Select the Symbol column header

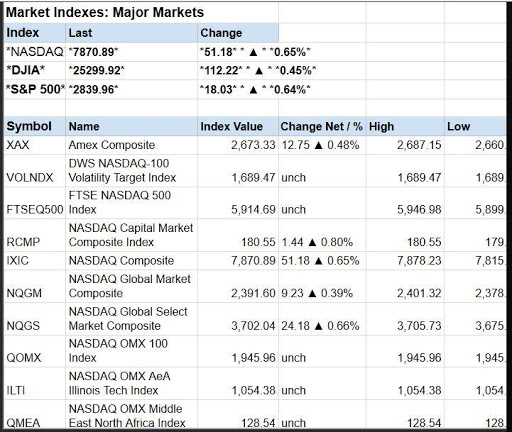(x=35, y=126)
